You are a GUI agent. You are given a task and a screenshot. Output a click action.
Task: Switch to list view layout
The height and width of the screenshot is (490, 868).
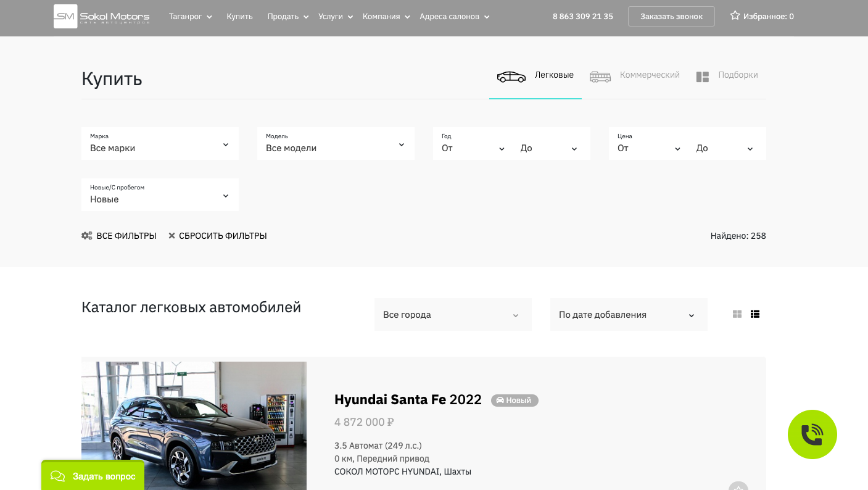755,314
